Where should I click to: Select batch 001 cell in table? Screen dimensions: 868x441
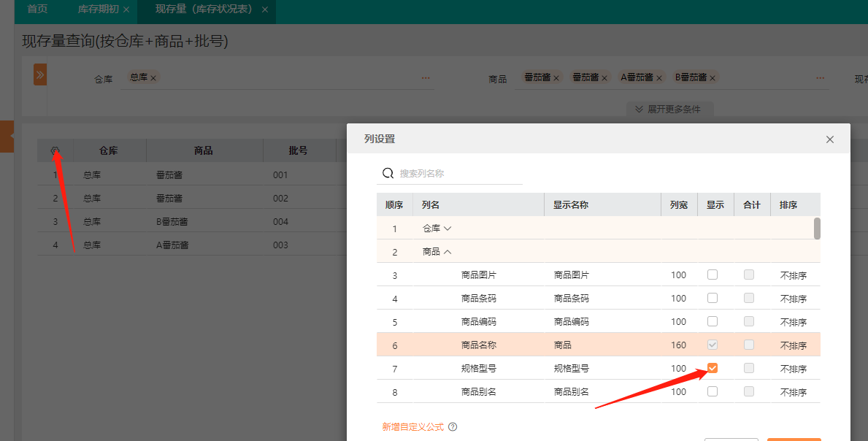[280, 175]
